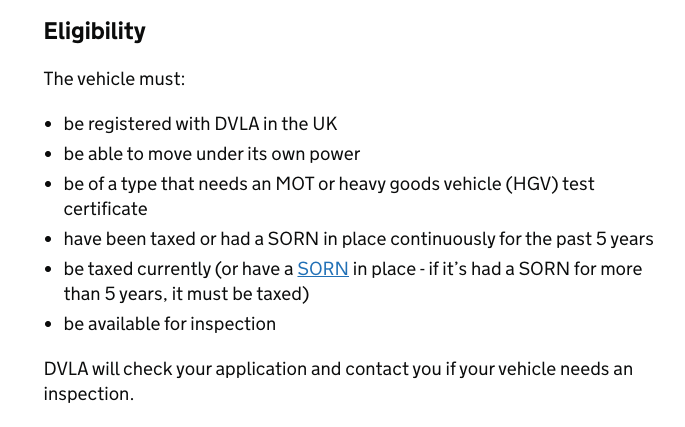685x427 pixels.
Task: Select 'be registered with DVLA in the UK' item
Action: (200, 124)
